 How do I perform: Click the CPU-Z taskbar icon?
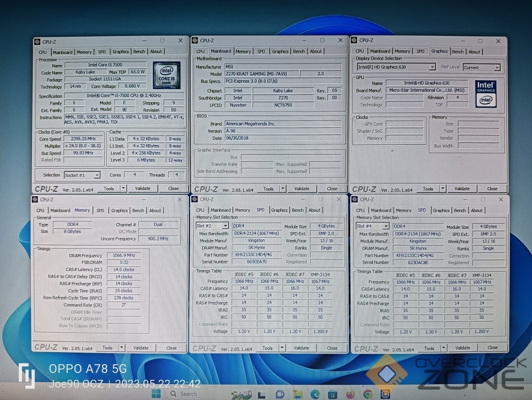tap(385, 394)
